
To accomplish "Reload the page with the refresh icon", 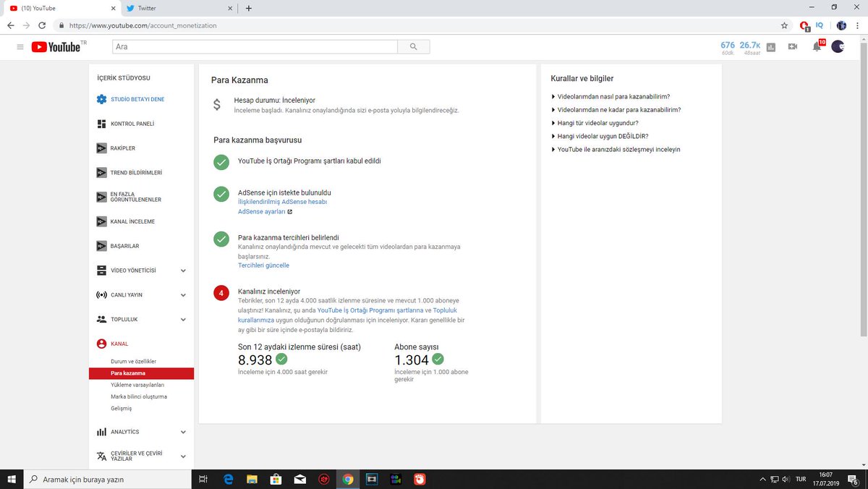I will click(43, 25).
